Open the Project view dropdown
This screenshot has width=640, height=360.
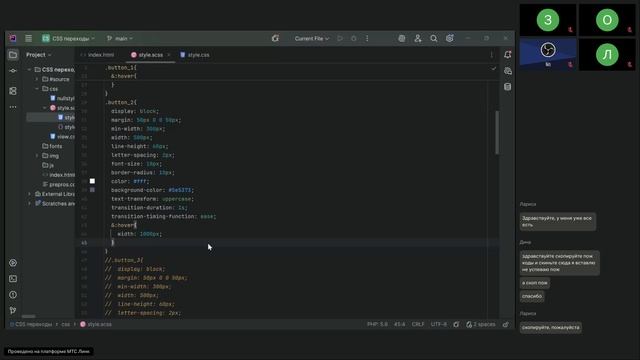coord(39,55)
